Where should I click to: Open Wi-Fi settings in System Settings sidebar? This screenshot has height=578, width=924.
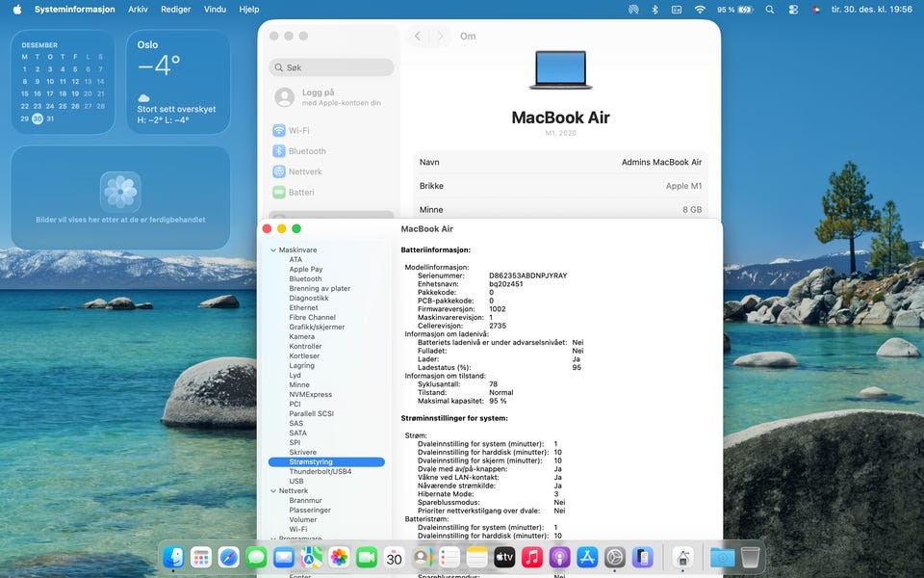tap(298, 130)
